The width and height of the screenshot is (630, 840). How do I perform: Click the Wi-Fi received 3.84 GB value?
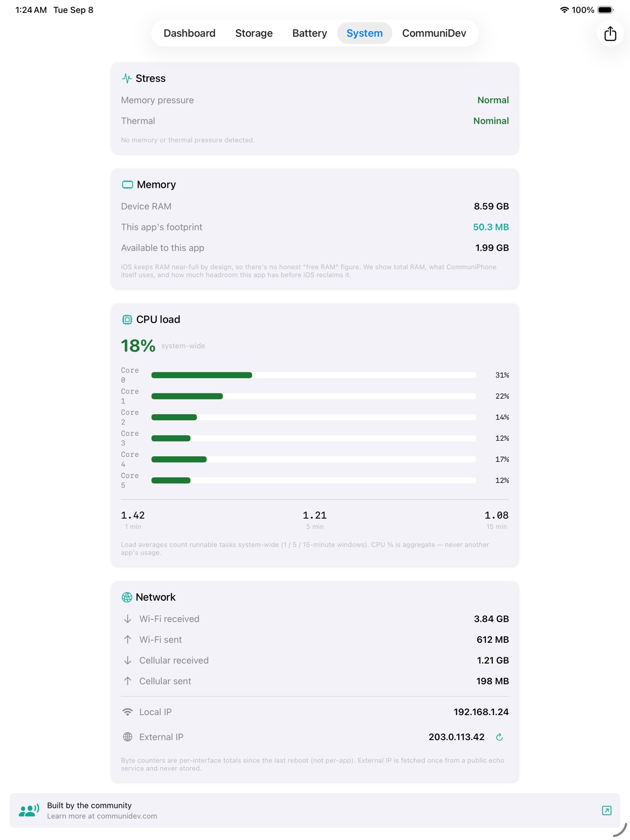point(491,619)
